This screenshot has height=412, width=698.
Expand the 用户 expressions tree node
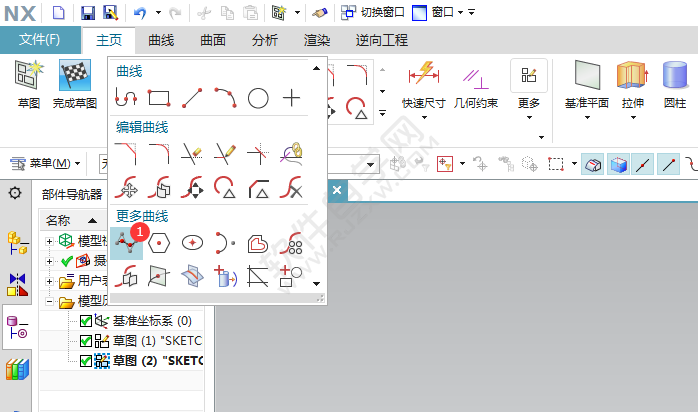(49, 282)
